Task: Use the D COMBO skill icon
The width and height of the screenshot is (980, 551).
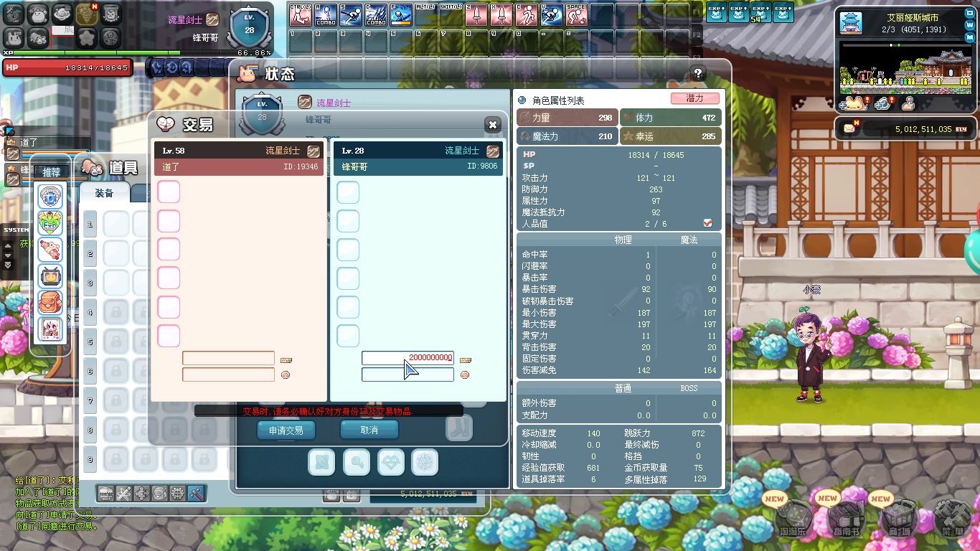Action: point(376,15)
